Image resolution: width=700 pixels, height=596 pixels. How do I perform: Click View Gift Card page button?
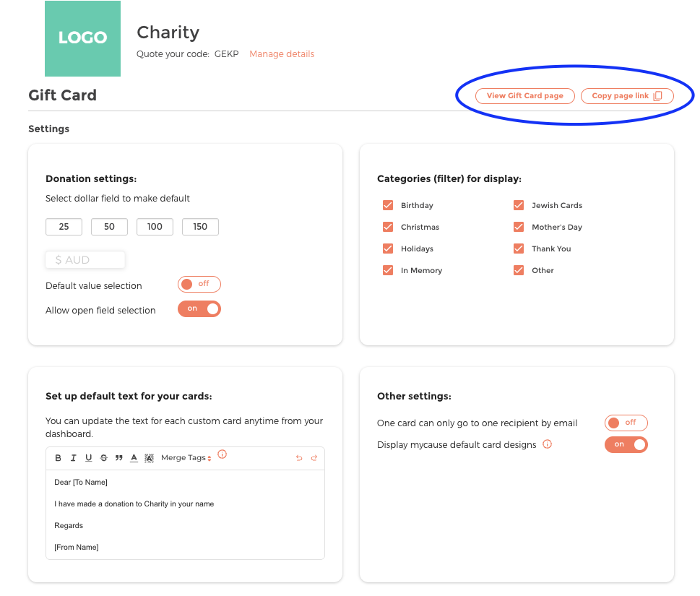(525, 96)
